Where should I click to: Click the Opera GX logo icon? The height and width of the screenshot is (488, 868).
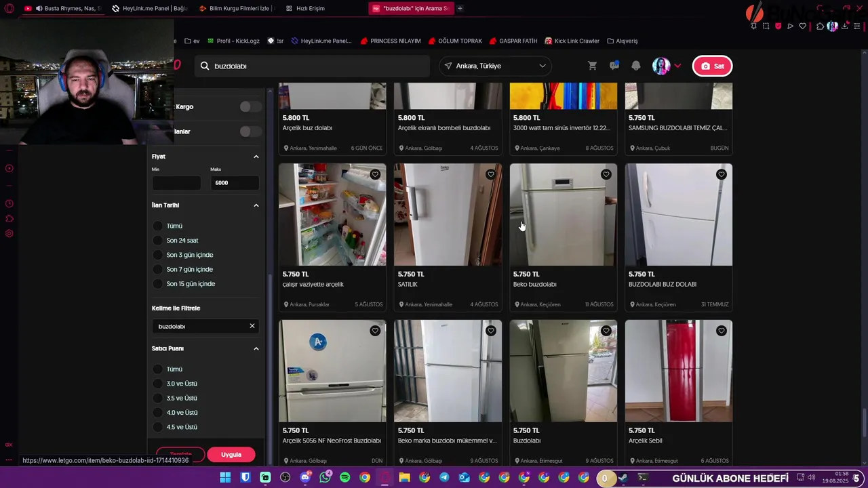[x=9, y=8]
